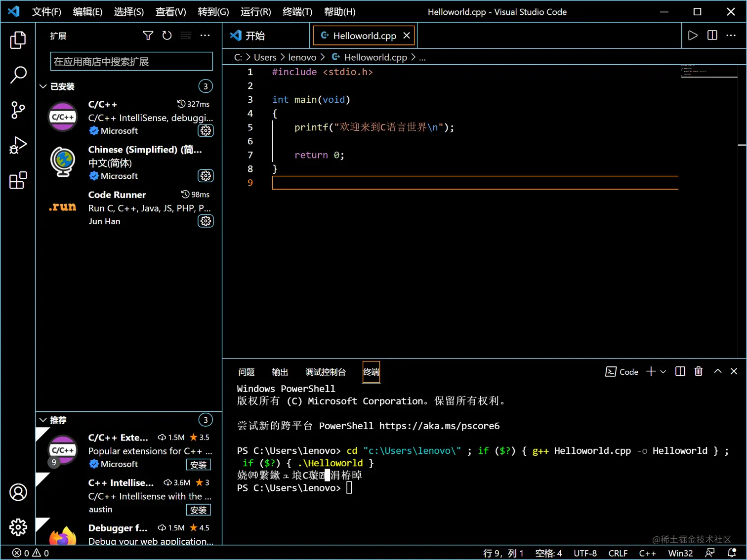Screen dimensions: 747x560
Task: Maximize the terminal panel size
Action: point(717,371)
